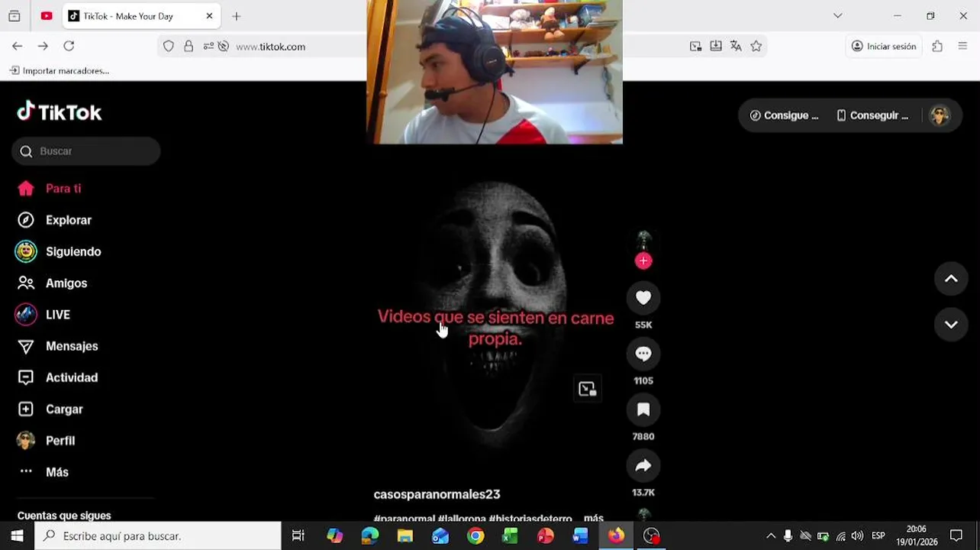Click the Windows taskbar search box
Screen dimensions: 980x550
(158, 535)
